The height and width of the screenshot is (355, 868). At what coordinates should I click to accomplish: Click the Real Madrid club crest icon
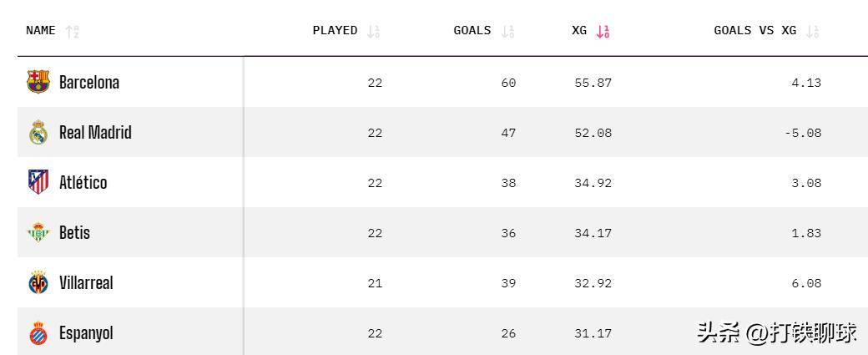(38, 132)
